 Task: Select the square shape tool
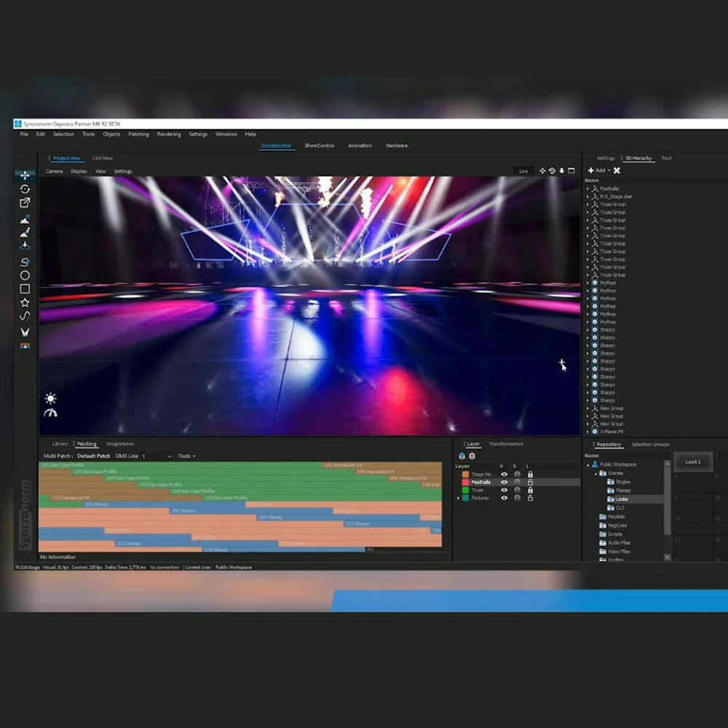click(x=25, y=289)
